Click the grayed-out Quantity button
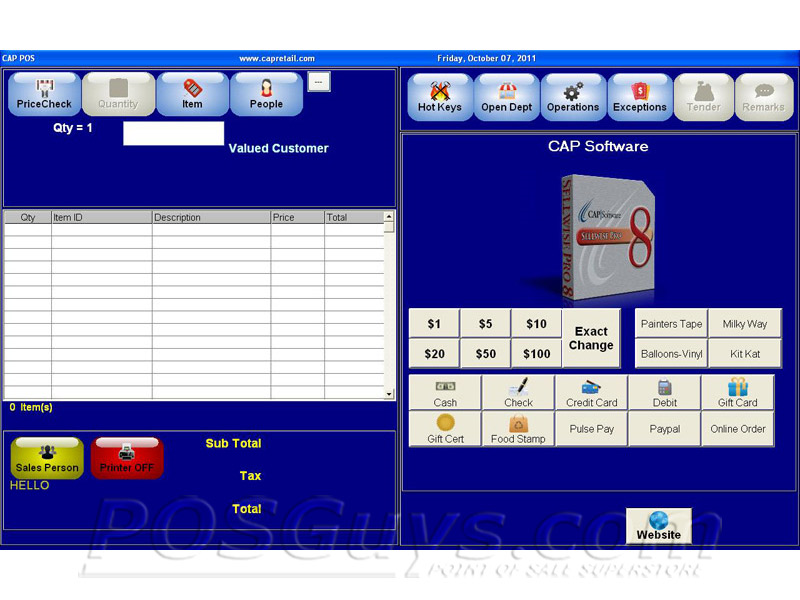Image resolution: width=800 pixels, height=600 pixels. (118, 94)
